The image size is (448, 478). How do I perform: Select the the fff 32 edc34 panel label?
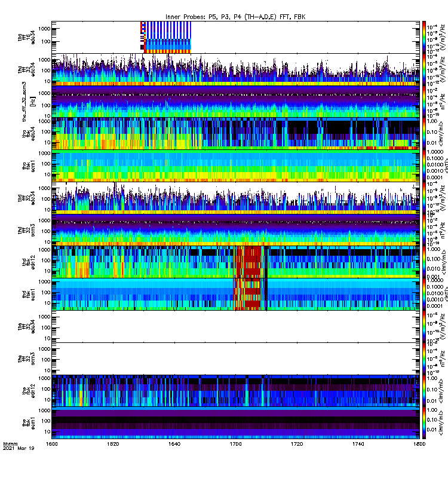(26, 326)
